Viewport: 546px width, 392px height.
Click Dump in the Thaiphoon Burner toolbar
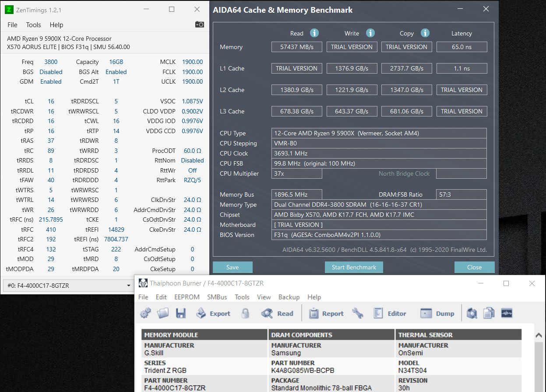[x=437, y=313]
